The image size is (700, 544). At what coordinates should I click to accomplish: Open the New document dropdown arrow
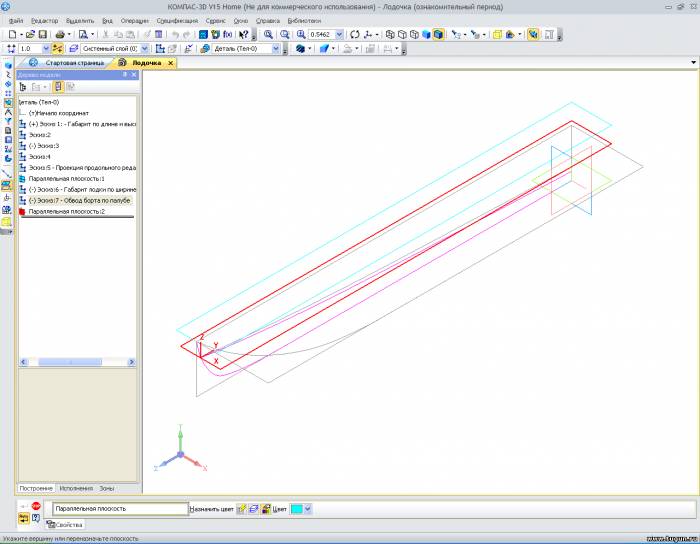pyautogui.click(x=21, y=34)
